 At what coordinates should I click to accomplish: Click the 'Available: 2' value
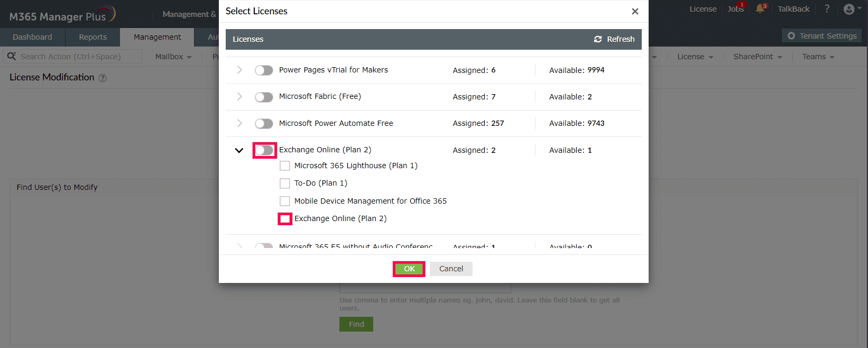click(570, 97)
